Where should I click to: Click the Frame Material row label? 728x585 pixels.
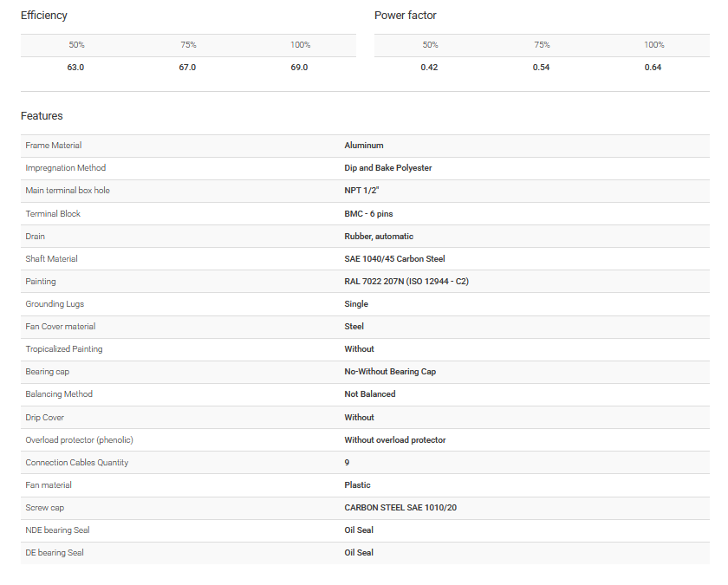pyautogui.click(x=54, y=146)
